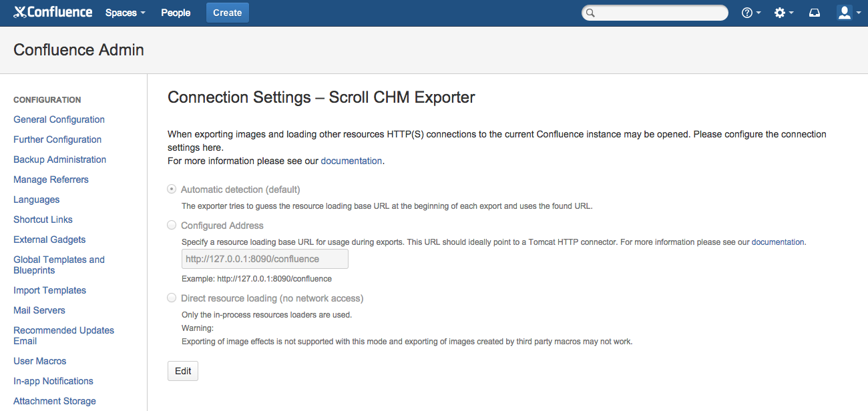Open General Configuration in sidebar

[x=59, y=119]
